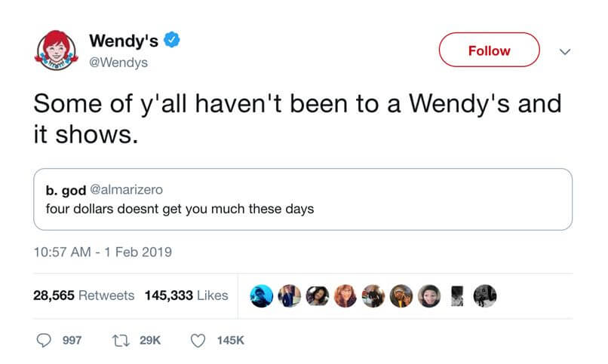Open the square black-and-white liker avatar

(x=458, y=295)
